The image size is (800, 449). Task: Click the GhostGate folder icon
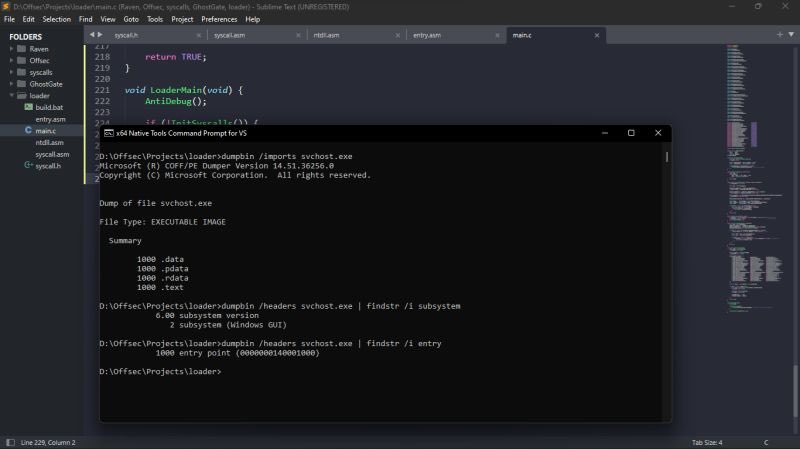[x=21, y=84]
